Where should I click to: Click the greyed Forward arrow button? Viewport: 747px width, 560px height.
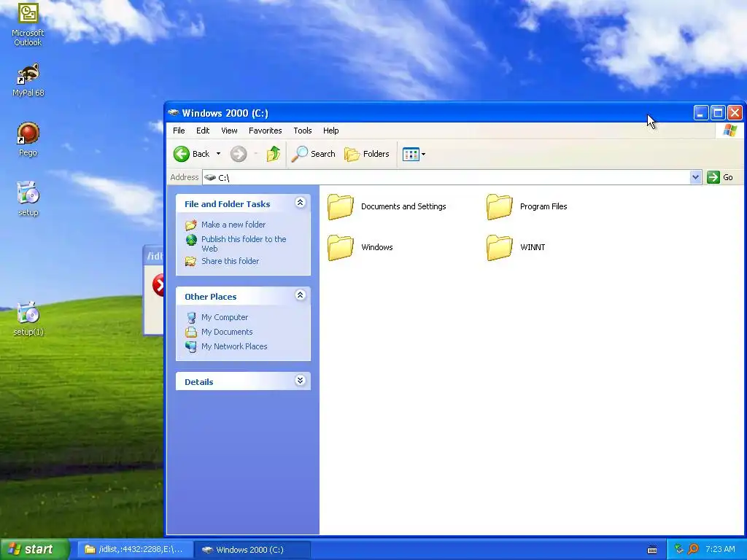(239, 154)
